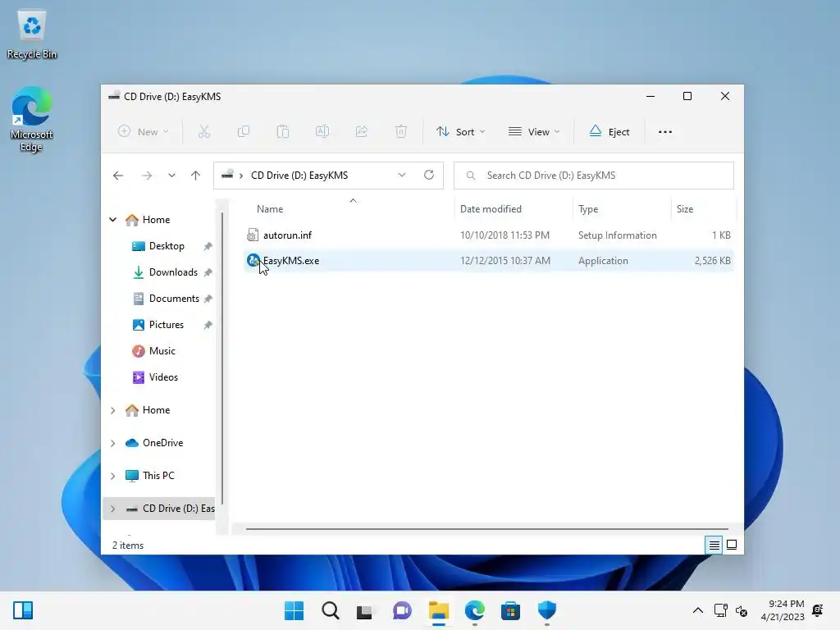The height and width of the screenshot is (630, 840).
Task: Select Microsoft Edge desktop shortcut
Action: click(x=32, y=120)
